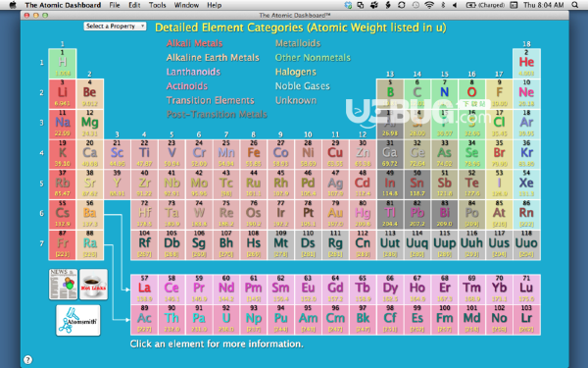This screenshot has width=588, height=368.
Task: Click the Krypton (Kr) element cell
Action: [x=526, y=154]
